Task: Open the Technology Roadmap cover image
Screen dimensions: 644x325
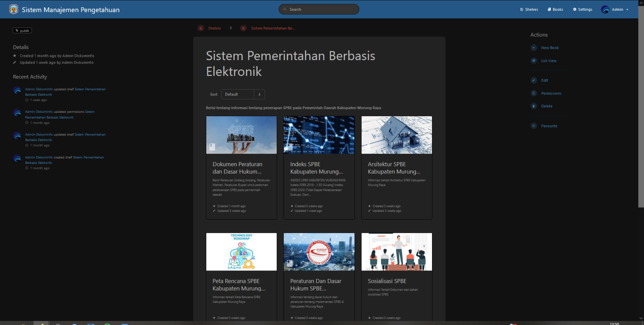Action: [242, 252]
